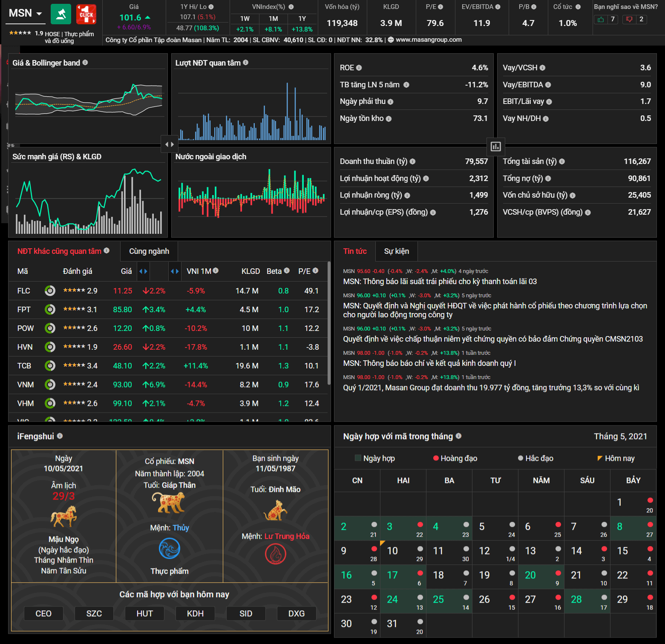This screenshot has height=644, width=665.
Task: Click the FLC rating circle icon
Action: click(x=50, y=291)
